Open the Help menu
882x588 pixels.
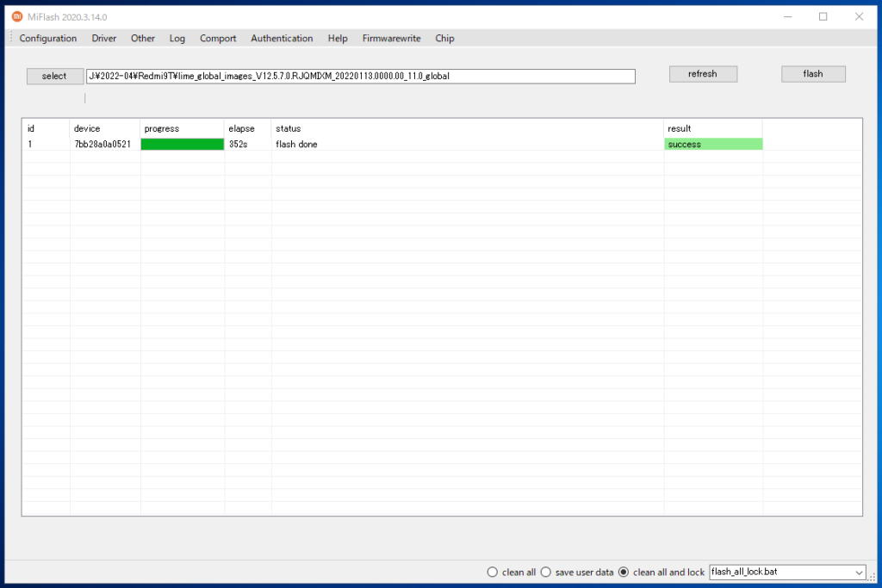click(x=337, y=38)
